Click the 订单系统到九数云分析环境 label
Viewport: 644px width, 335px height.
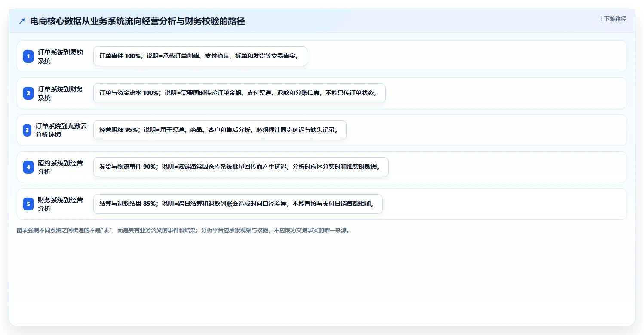point(61,130)
